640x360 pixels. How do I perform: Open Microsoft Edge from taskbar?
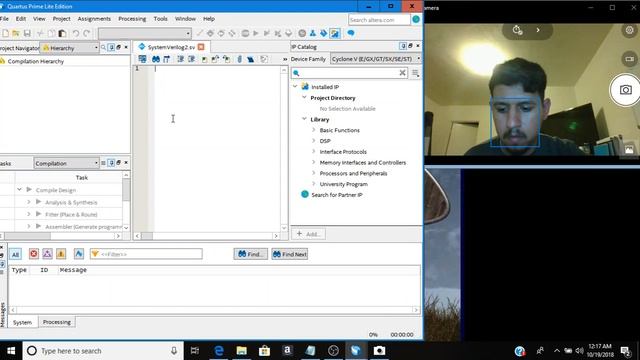tap(219, 351)
